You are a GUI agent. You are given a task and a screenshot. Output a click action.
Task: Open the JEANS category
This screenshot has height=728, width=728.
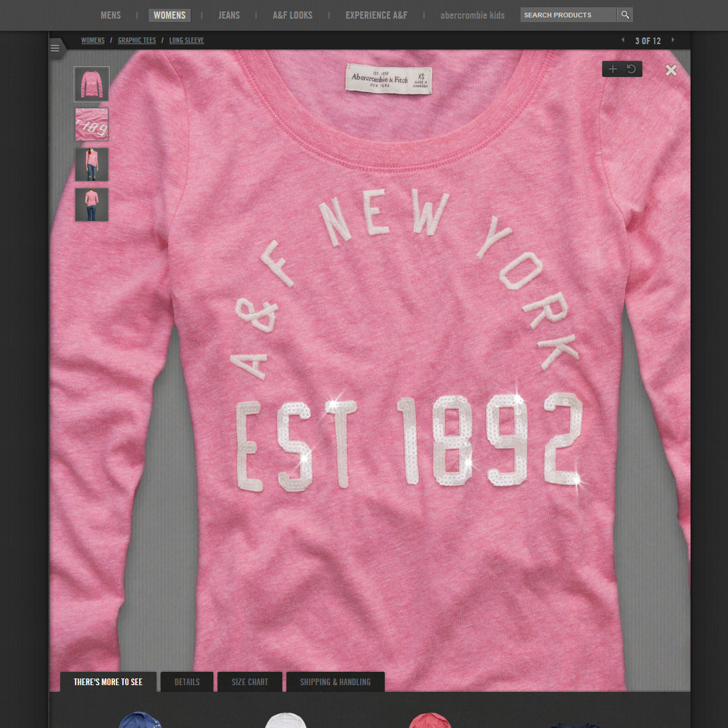(x=229, y=15)
